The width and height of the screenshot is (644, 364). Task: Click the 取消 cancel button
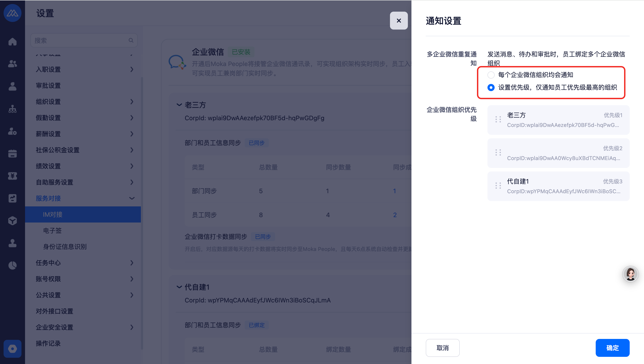pos(442,348)
